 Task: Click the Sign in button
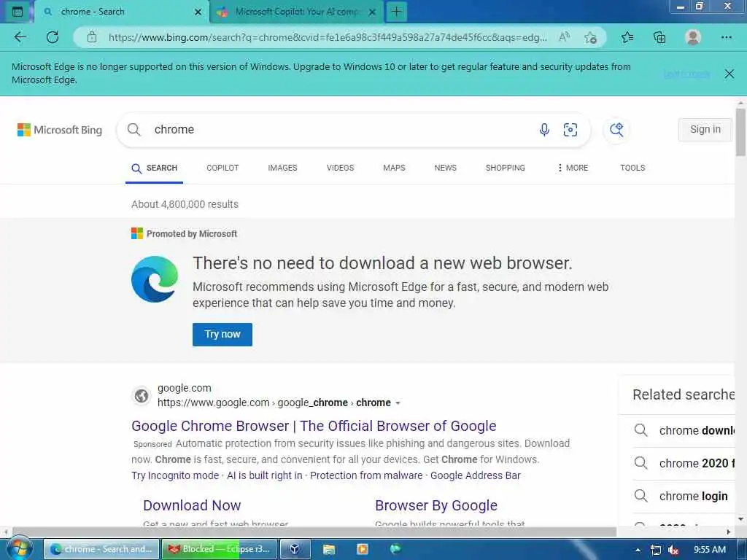tap(705, 130)
